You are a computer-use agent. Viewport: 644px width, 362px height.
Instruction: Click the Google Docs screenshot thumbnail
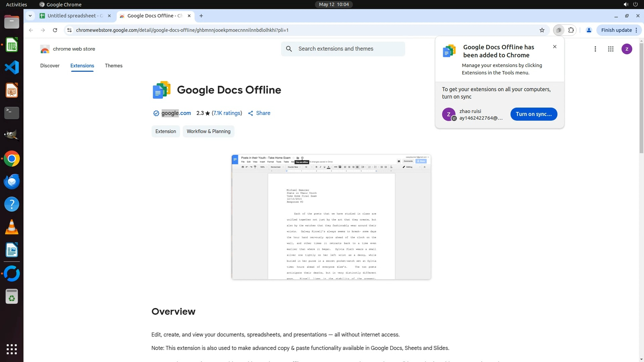point(331,217)
